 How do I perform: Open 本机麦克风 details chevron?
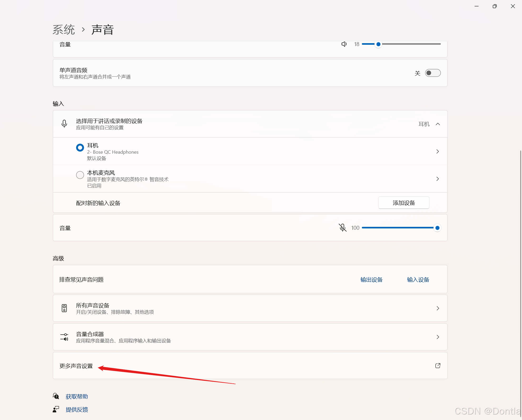click(x=437, y=179)
